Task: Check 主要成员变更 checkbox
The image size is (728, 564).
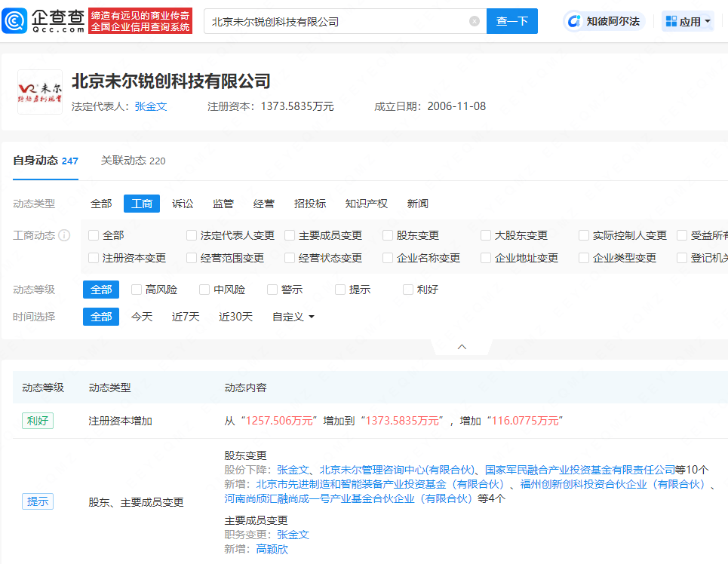Action: tap(290, 236)
